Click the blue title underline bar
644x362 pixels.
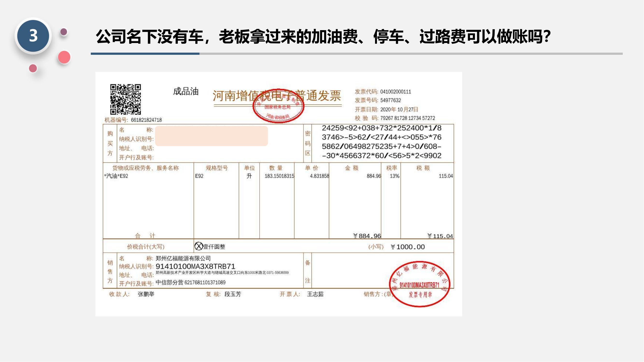pyautogui.click(x=145, y=54)
